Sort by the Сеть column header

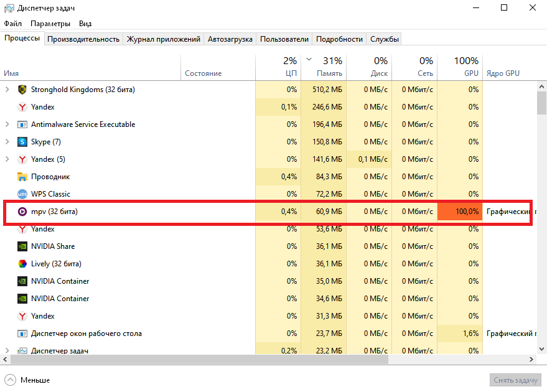414,68
